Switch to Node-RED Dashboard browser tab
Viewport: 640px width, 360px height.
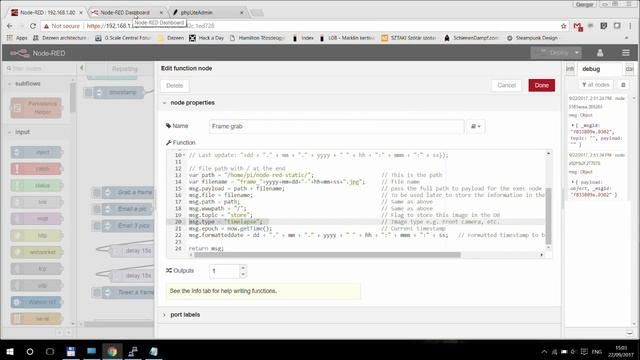coord(127,13)
